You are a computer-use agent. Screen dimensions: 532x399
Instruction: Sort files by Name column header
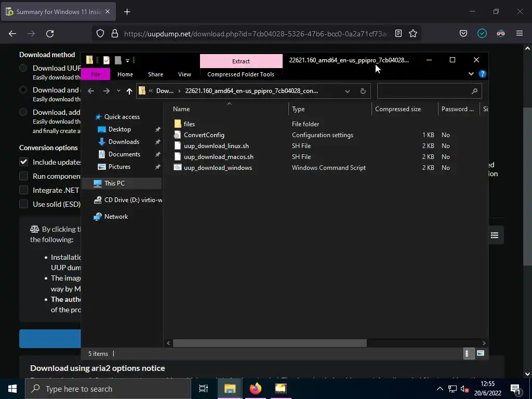click(229, 109)
